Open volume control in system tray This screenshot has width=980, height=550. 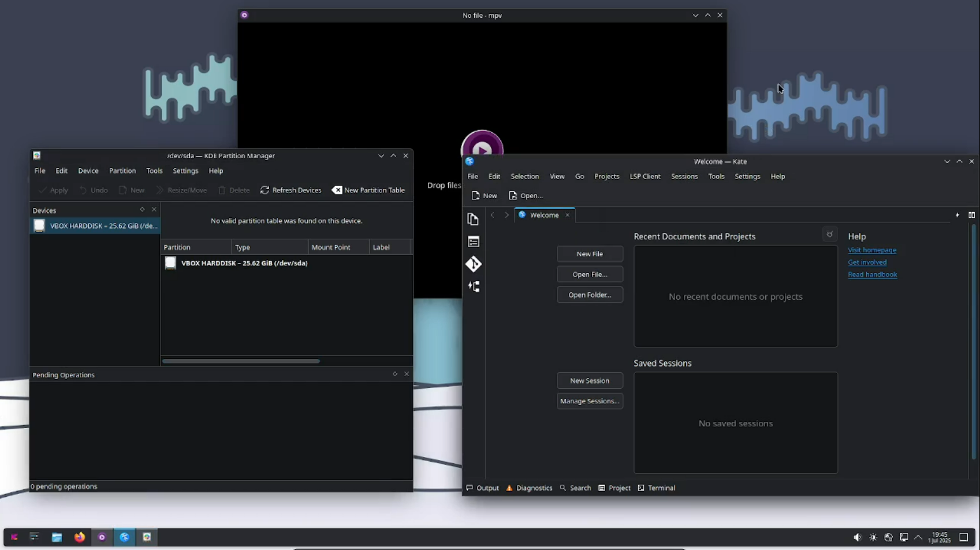(858, 538)
